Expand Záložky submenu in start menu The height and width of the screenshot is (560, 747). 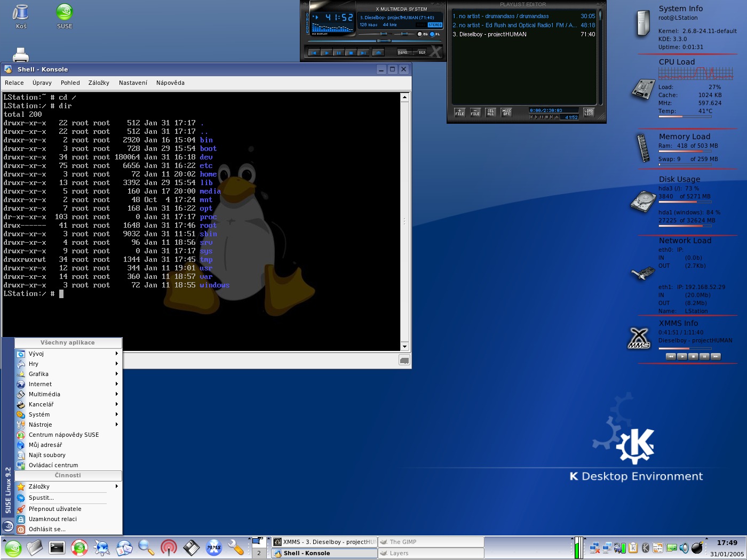point(68,486)
